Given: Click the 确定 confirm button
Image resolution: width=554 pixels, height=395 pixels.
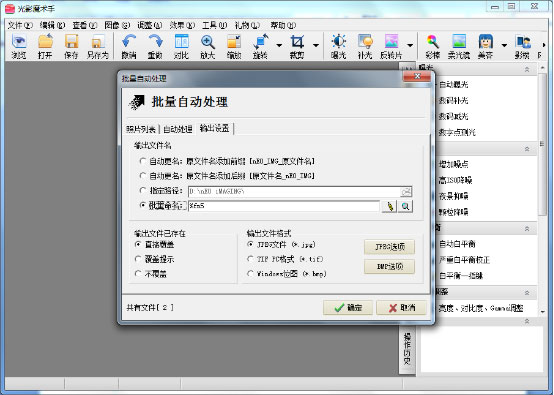Looking at the screenshot, I should [x=348, y=308].
